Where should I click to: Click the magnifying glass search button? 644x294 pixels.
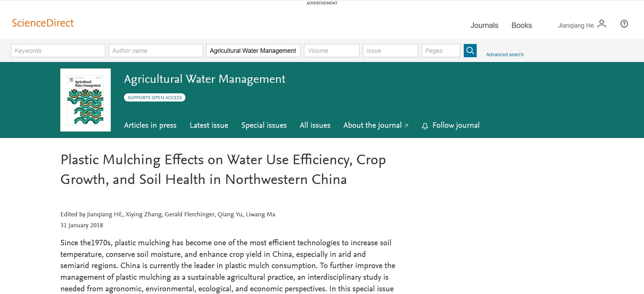coord(470,51)
